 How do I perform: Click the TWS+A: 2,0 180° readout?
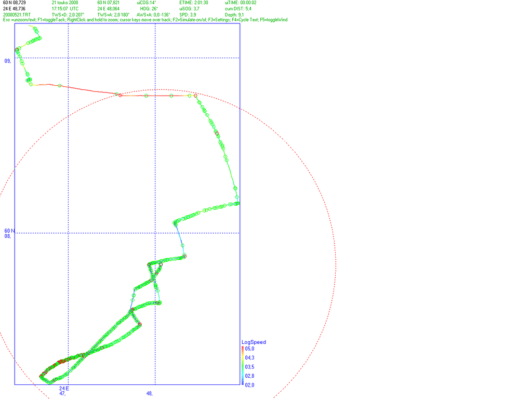(113, 15)
